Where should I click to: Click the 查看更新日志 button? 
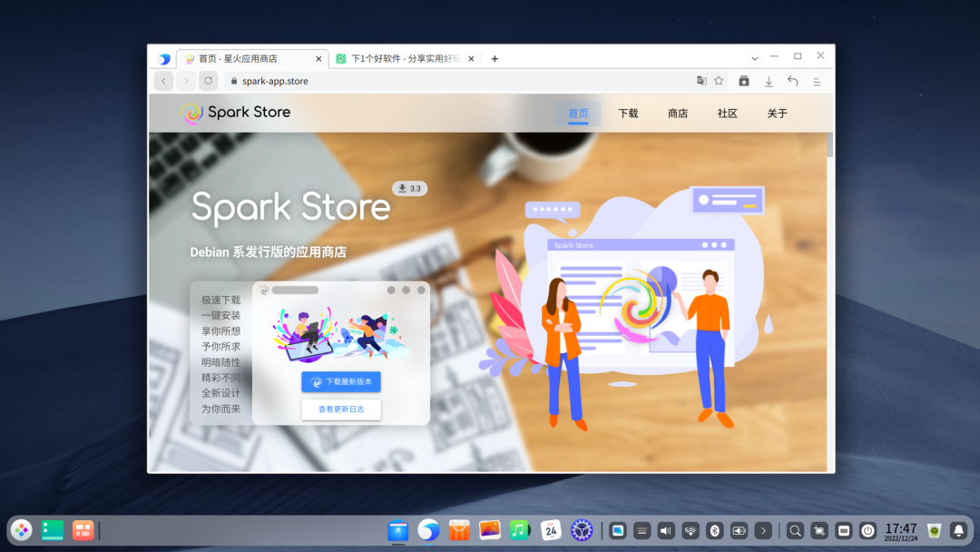click(x=341, y=409)
